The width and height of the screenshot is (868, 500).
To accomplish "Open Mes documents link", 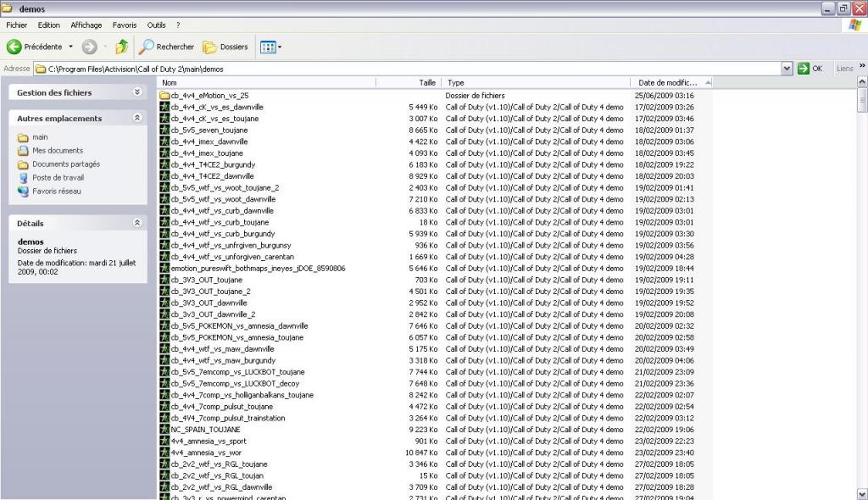I will [58, 150].
